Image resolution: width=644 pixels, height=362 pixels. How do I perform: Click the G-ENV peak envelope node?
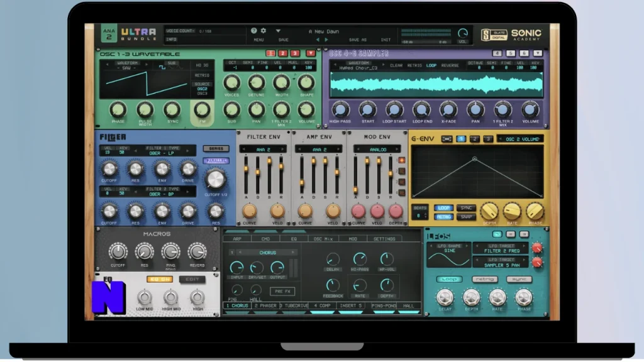[475, 158]
